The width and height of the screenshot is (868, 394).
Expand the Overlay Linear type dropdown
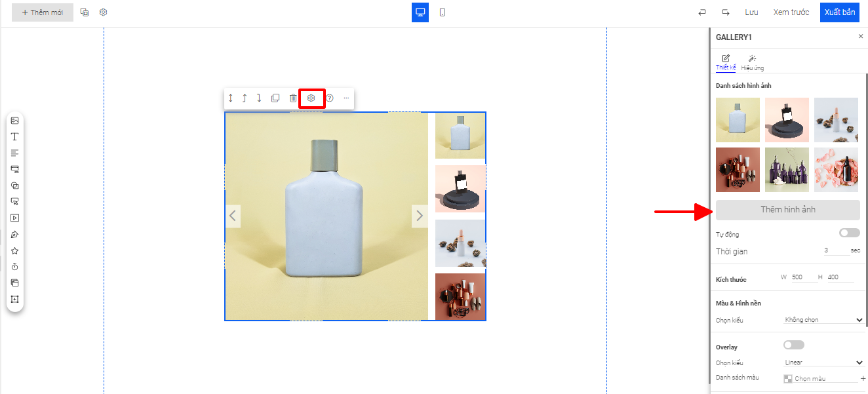(823, 363)
